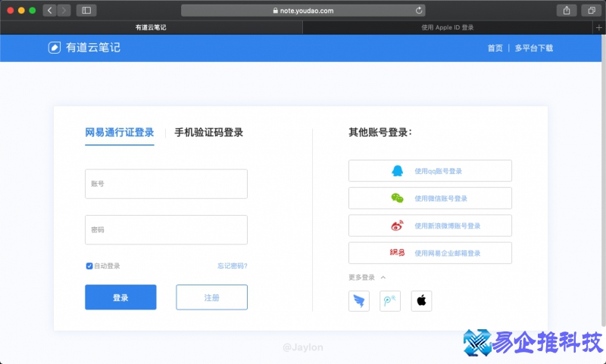
Task: Switch to 网易通行证登录 tab
Action: (x=120, y=132)
